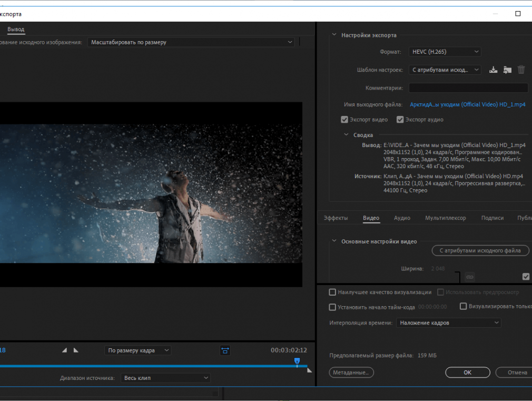Open the Метаданные button
This screenshot has height=401, width=532.
coord(351,373)
